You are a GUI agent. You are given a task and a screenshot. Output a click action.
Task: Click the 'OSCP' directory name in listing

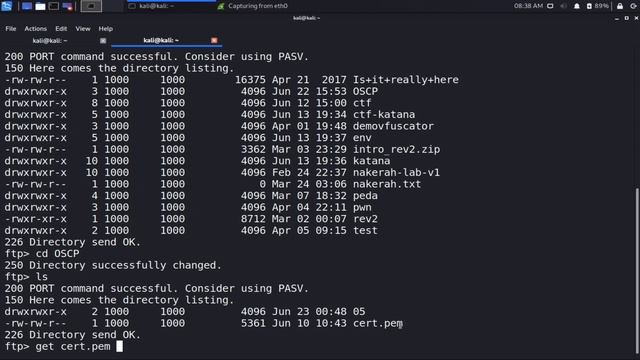(365, 91)
